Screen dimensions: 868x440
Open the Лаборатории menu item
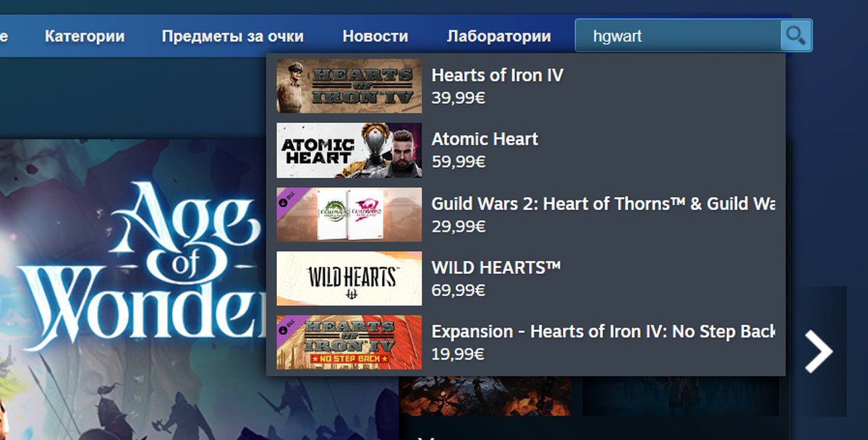point(499,36)
